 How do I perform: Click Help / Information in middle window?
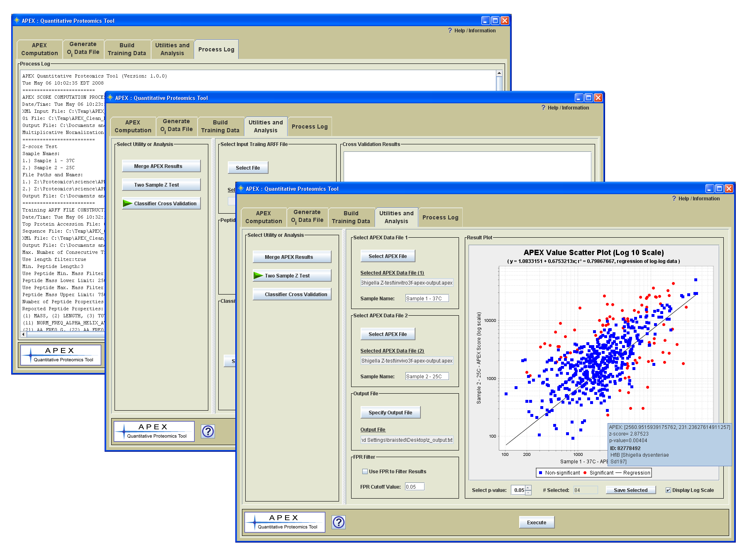tap(565, 108)
